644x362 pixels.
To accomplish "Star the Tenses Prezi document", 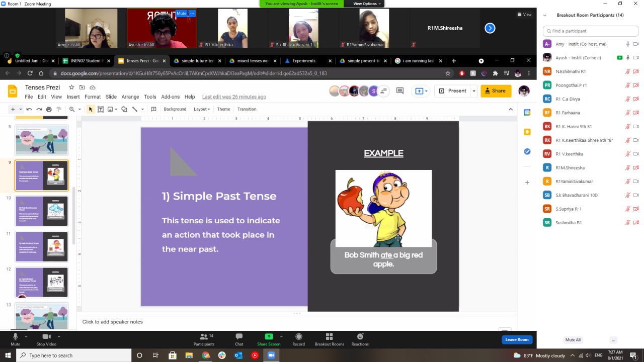I will [71, 87].
